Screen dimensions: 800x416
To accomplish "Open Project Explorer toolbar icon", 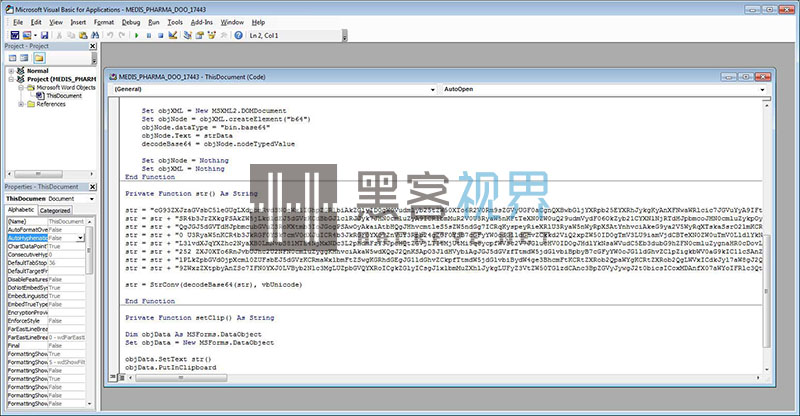I will (x=187, y=35).
